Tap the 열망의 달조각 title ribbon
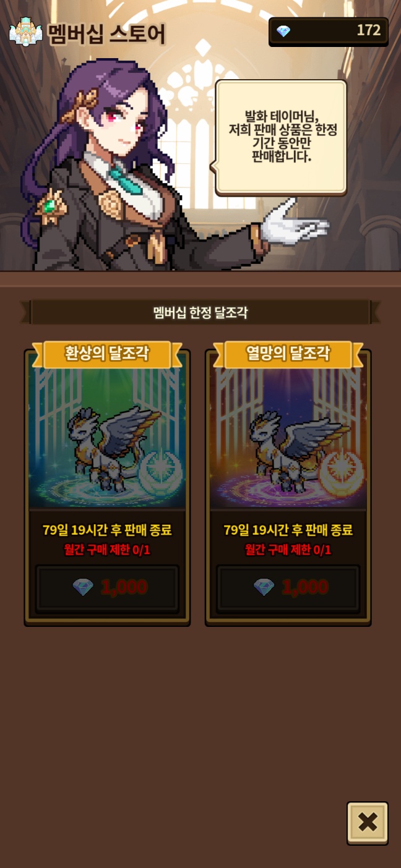Image resolution: width=401 pixels, height=868 pixels. click(288, 354)
